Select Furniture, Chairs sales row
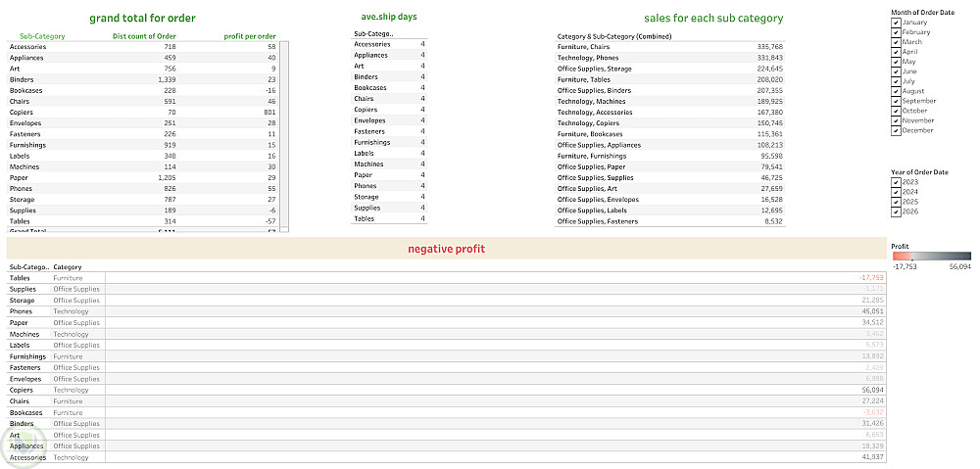Image resolution: width=980 pixels, height=469 pixels. [670, 47]
